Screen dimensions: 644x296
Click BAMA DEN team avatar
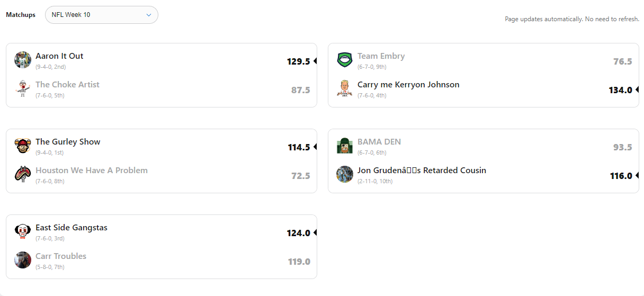(345, 146)
